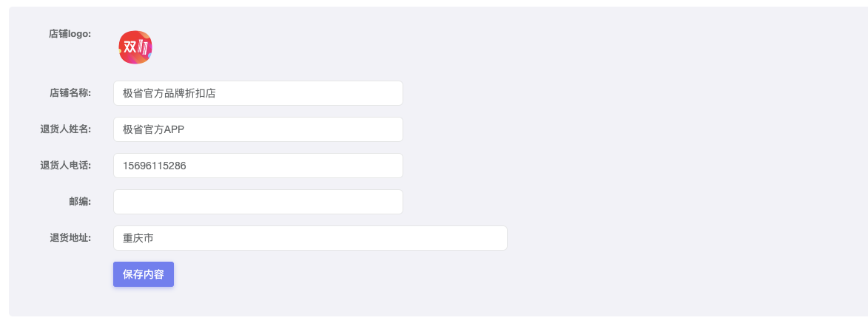This screenshot has height=326, width=868.
Task: Save the form with 保存内容 button
Action: tap(144, 274)
